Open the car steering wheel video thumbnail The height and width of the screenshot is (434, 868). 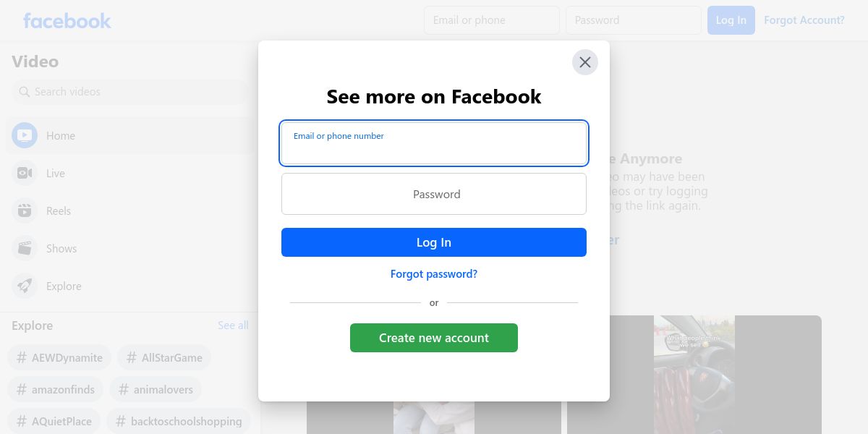click(694, 375)
